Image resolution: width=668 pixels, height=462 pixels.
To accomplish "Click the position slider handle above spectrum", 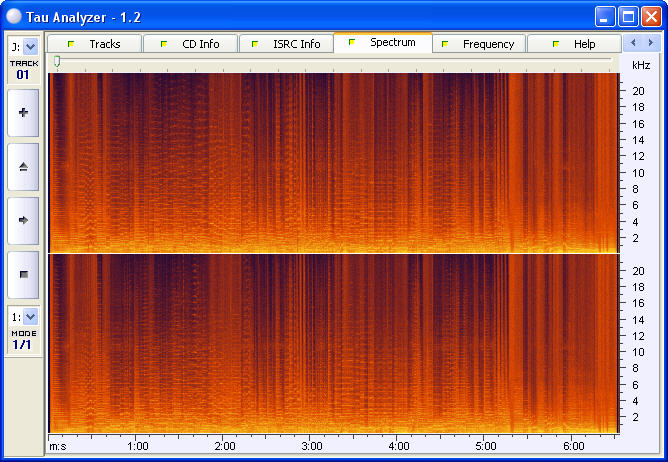I will coord(57,62).
